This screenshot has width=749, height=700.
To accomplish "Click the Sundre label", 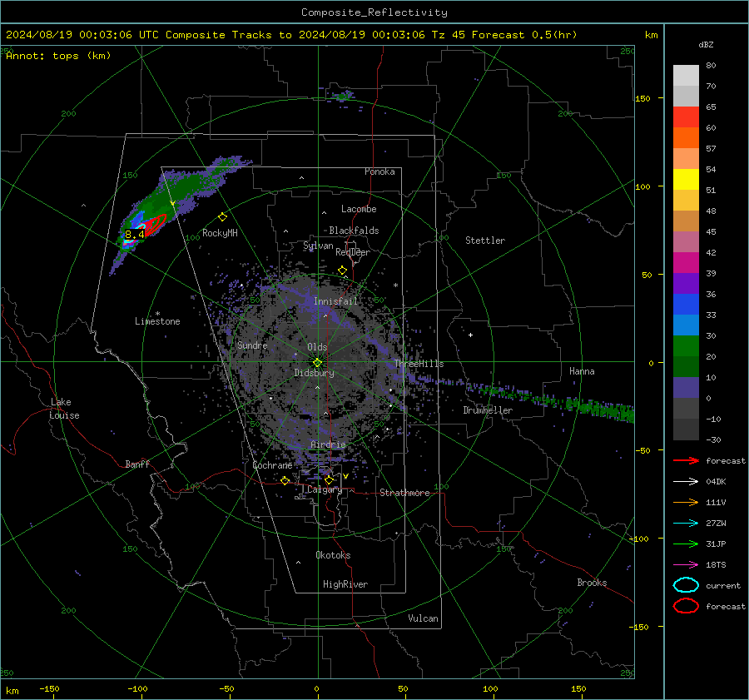I will pos(252,345).
